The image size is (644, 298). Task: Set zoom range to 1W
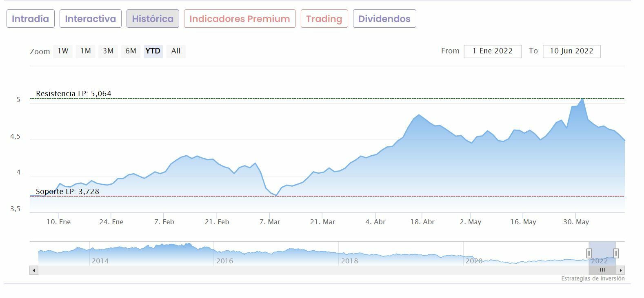pyautogui.click(x=63, y=51)
